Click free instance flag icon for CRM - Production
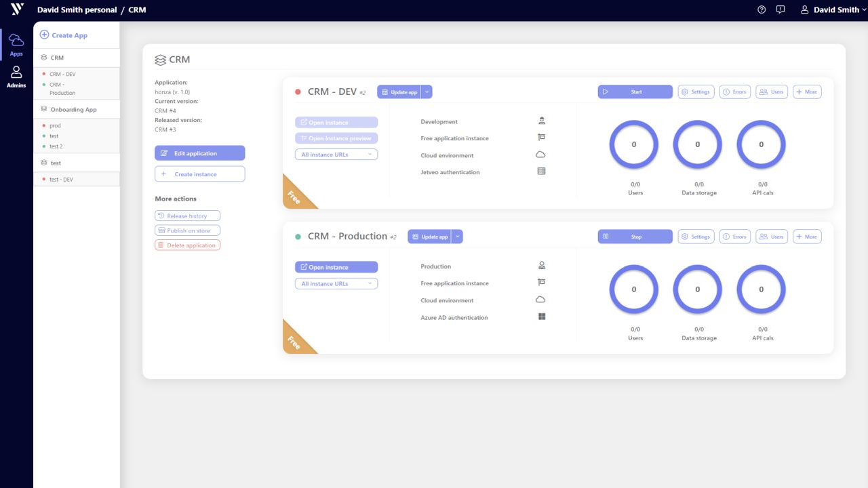The image size is (868, 488). tap(541, 283)
